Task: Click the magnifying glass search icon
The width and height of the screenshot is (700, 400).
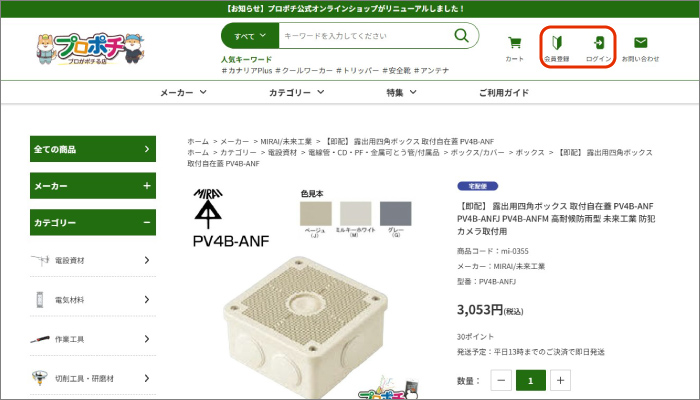Action: coord(461,35)
